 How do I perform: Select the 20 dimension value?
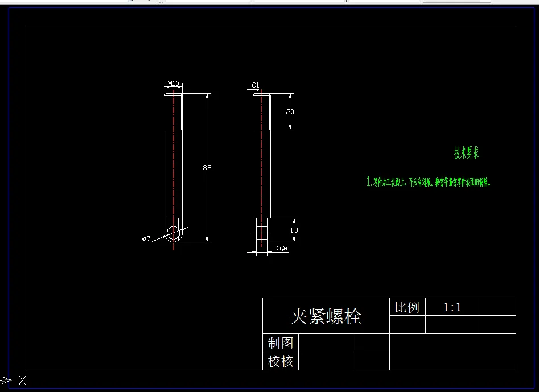pyautogui.click(x=290, y=112)
